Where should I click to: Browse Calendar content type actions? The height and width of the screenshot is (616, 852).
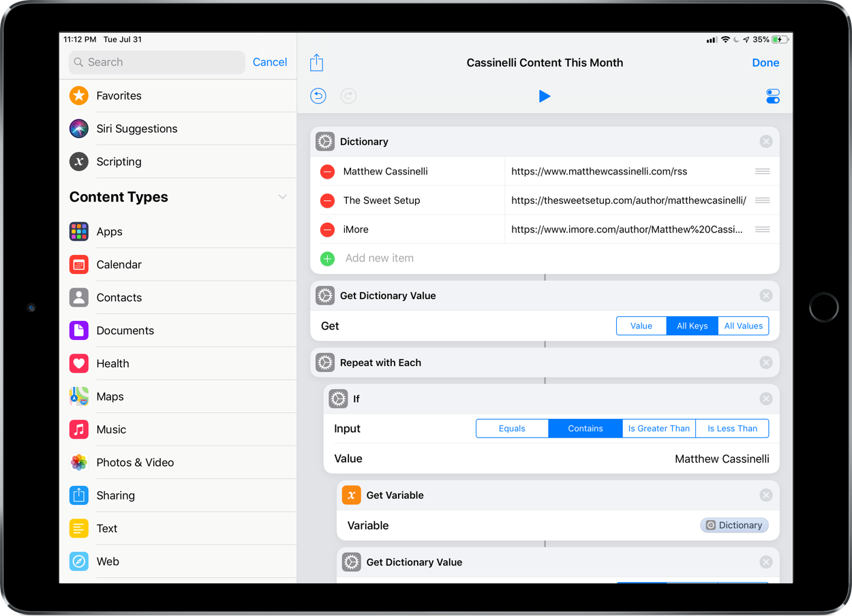click(x=179, y=264)
